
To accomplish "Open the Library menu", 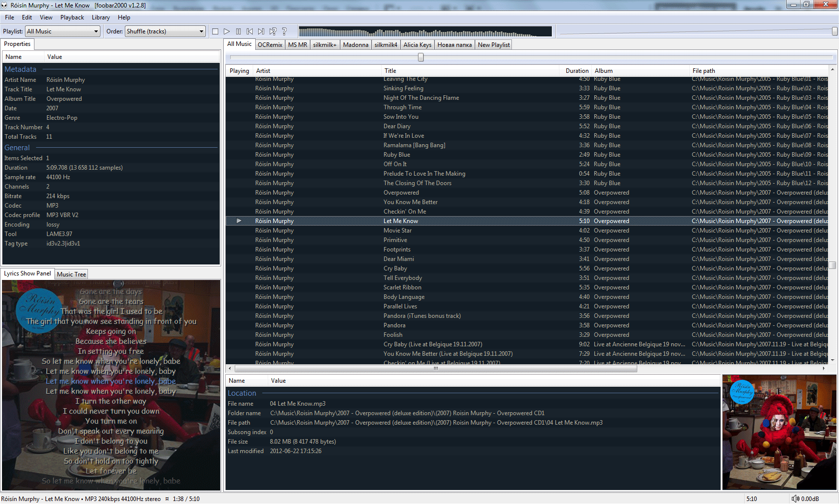I will 100,17.
